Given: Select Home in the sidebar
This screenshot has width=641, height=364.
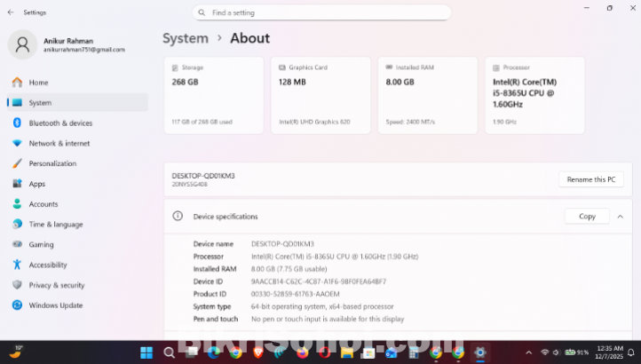Looking at the screenshot, I should tap(38, 82).
